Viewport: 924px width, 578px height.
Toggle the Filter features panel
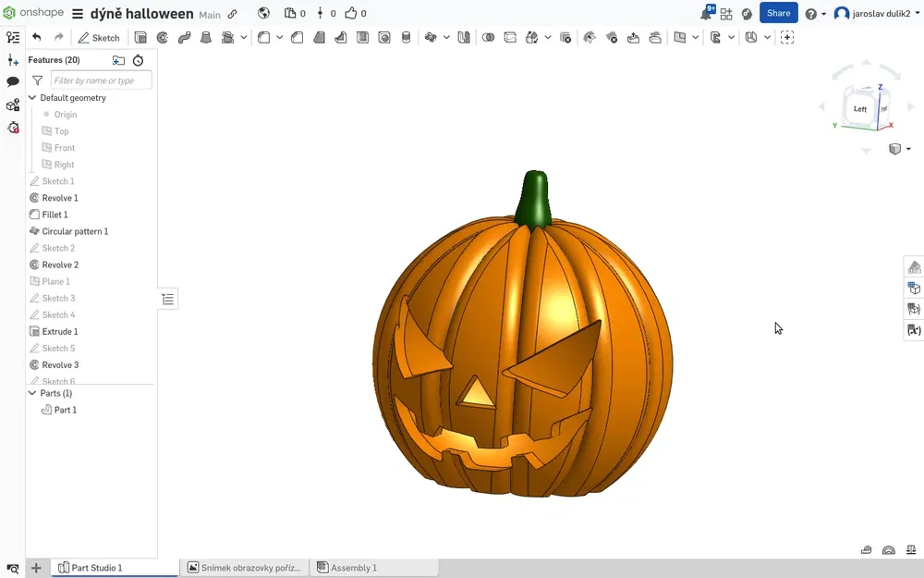click(x=37, y=80)
